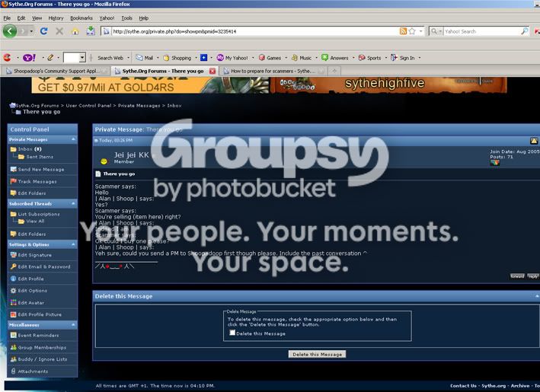Open the Bookmarks menu
This screenshot has width=540, height=392.
pos(81,18)
